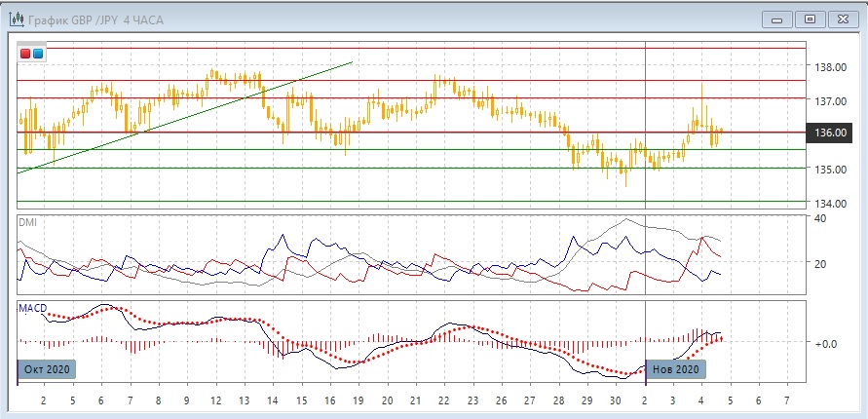Maximize the GBP/JPY chart window
This screenshot has width=868, height=419.
pos(810,19)
